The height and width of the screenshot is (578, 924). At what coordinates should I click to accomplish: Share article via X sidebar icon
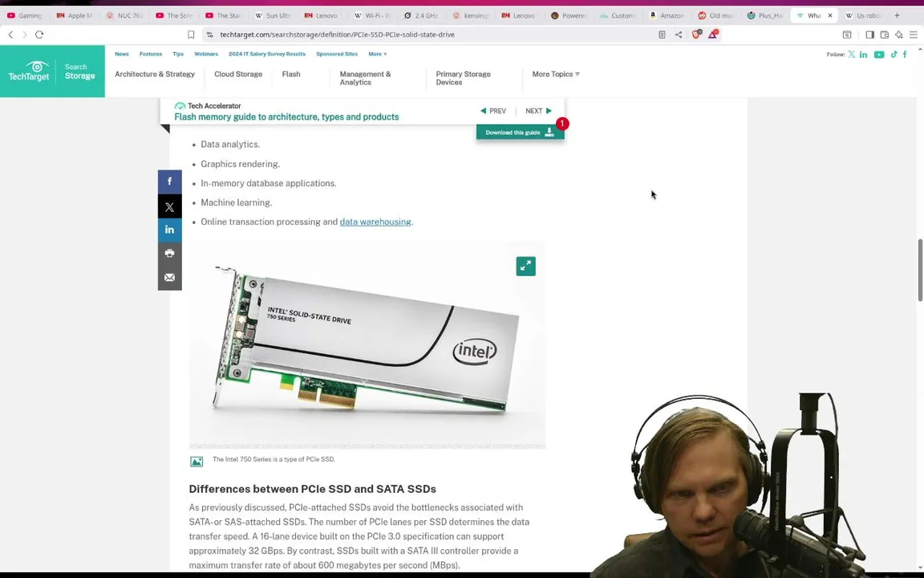[x=170, y=207]
